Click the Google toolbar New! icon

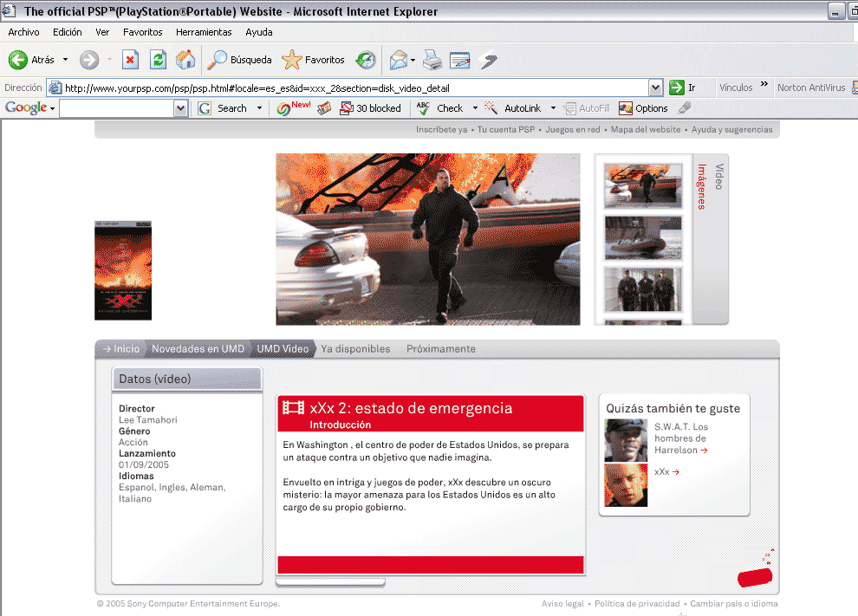point(293,108)
